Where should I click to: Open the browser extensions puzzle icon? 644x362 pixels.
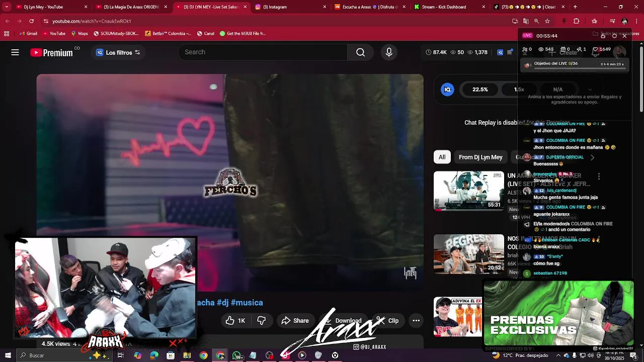pos(577,21)
